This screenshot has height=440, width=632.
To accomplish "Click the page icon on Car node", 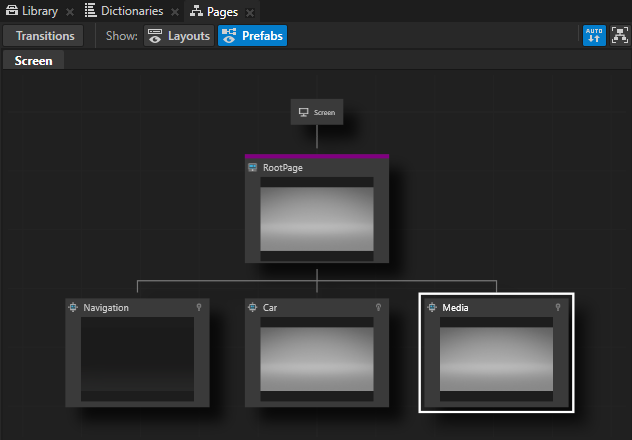I will click(x=253, y=308).
